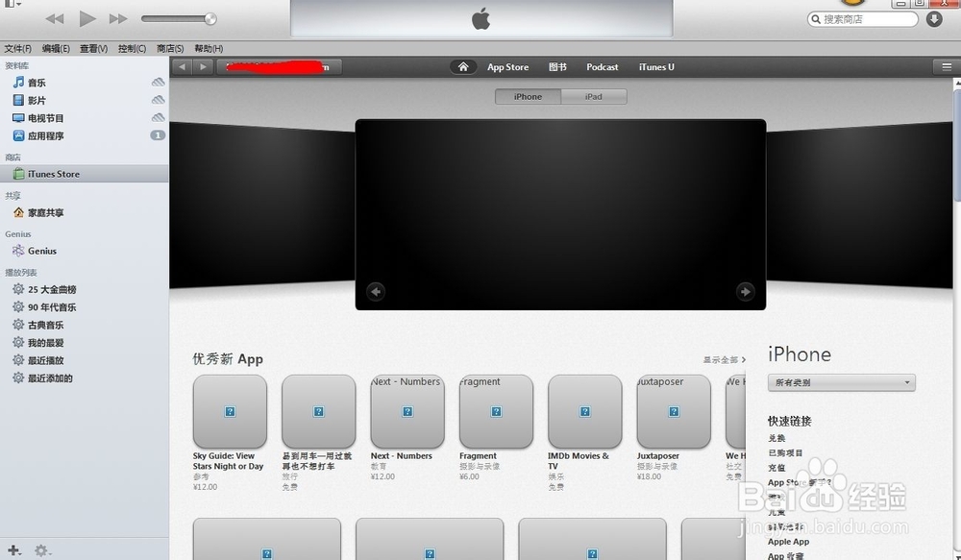Image resolution: width=961 pixels, height=560 pixels.
Task: Click the cloud icon beside 音乐
Action: click(x=159, y=82)
